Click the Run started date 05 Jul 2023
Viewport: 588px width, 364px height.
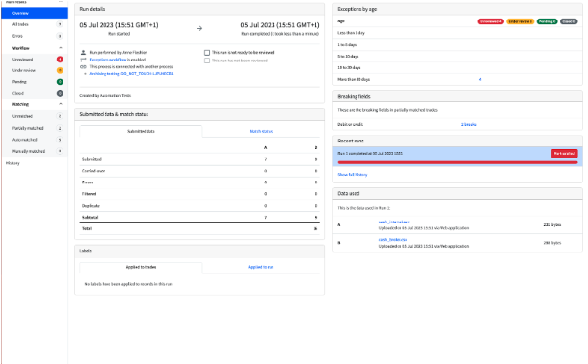pyautogui.click(x=119, y=25)
